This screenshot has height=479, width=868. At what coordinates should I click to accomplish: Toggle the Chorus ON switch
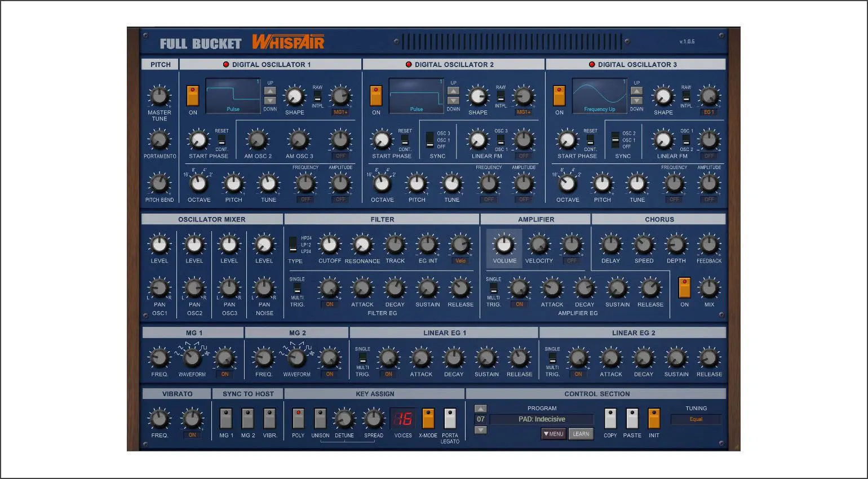tap(684, 287)
